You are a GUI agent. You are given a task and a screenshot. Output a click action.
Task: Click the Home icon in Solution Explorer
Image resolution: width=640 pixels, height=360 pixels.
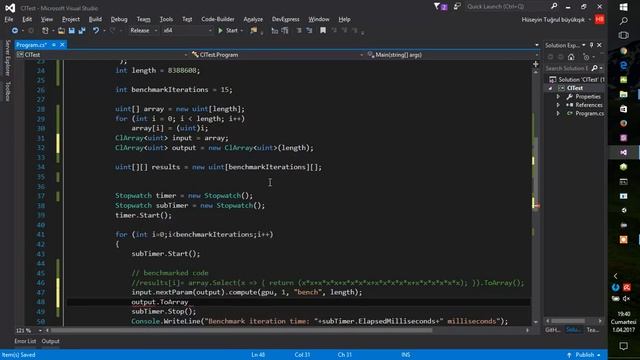click(571, 57)
